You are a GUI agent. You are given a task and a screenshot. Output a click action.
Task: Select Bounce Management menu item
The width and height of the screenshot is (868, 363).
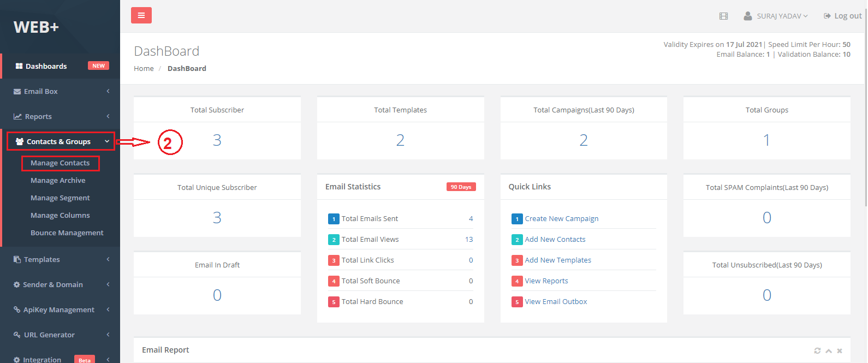click(x=67, y=233)
